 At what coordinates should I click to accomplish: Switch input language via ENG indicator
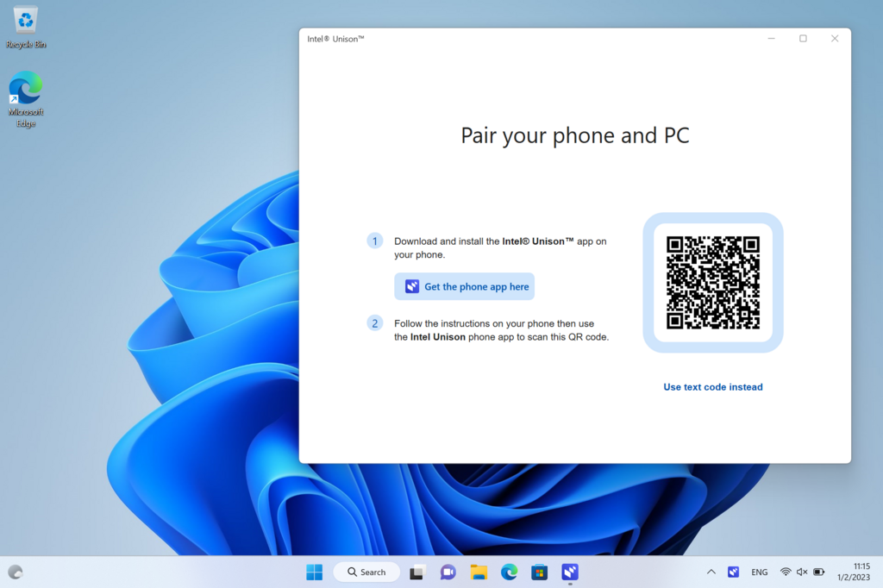pos(759,572)
